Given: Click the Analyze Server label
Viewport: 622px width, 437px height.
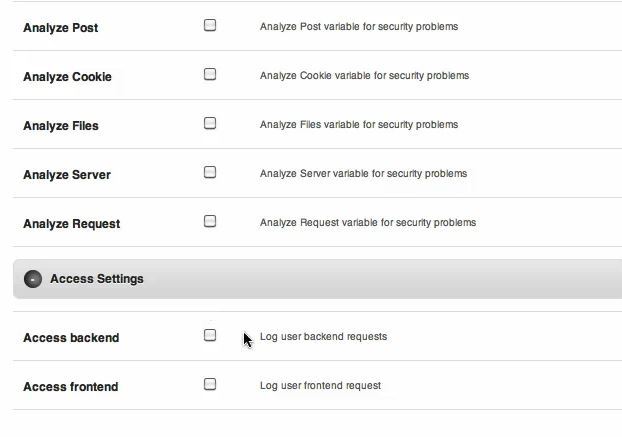Looking at the screenshot, I should pos(67,175).
